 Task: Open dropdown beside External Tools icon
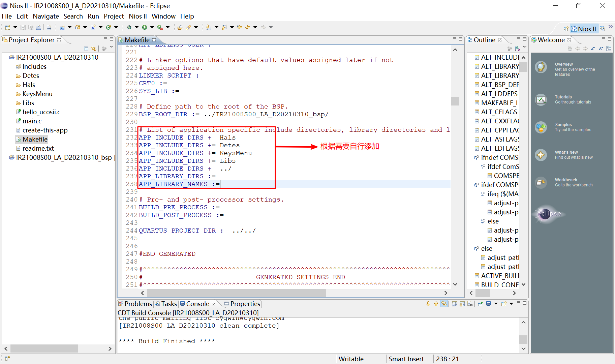(x=167, y=27)
